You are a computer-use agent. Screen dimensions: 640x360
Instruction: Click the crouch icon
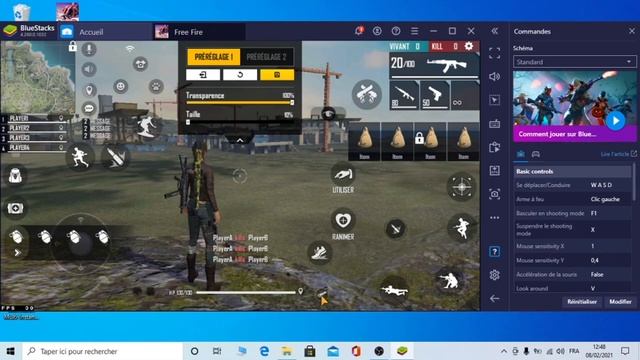pyautogui.click(x=448, y=280)
